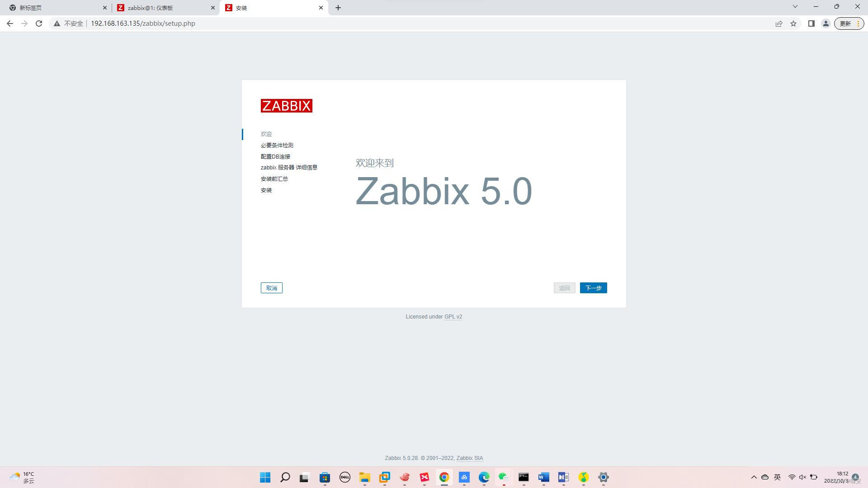Open Settings gear on taskbar

click(604, 477)
